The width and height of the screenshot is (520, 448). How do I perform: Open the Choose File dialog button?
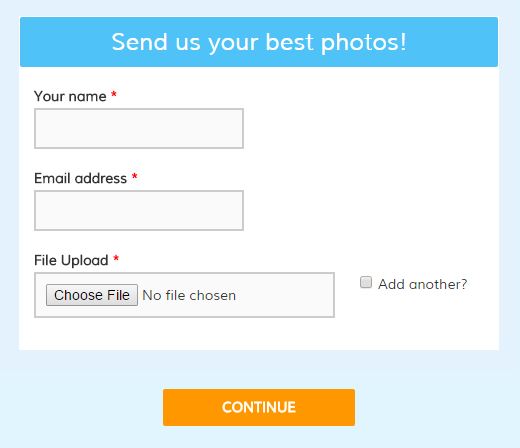coord(92,295)
